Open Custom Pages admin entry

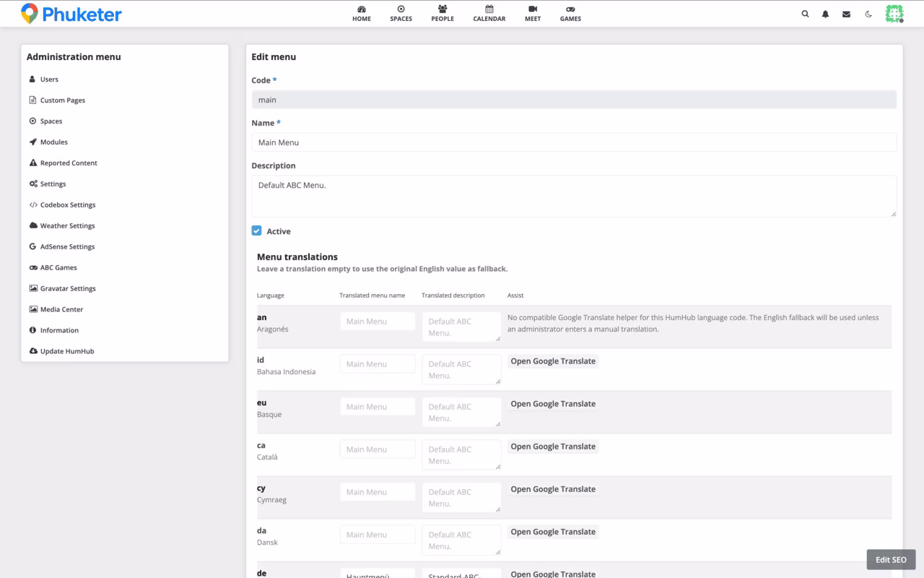pyautogui.click(x=125, y=100)
